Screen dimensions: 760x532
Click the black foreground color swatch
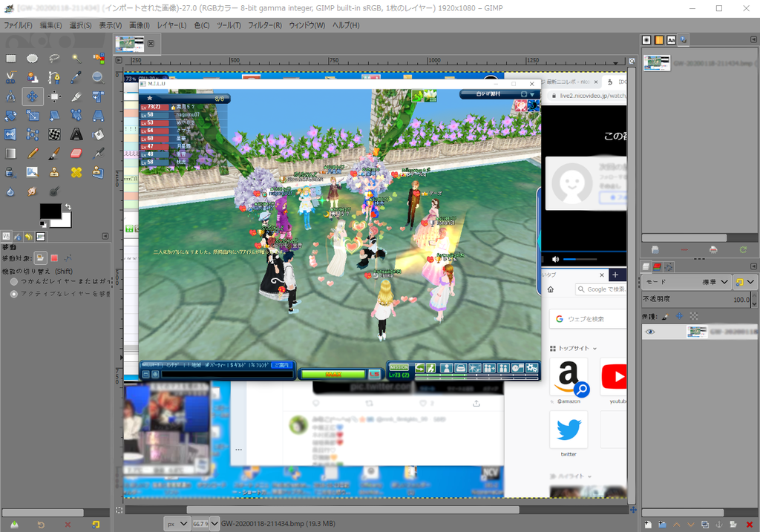coord(50,211)
